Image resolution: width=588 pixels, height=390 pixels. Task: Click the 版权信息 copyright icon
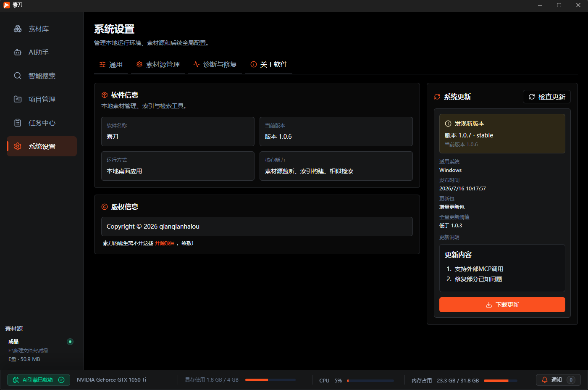[105, 207]
